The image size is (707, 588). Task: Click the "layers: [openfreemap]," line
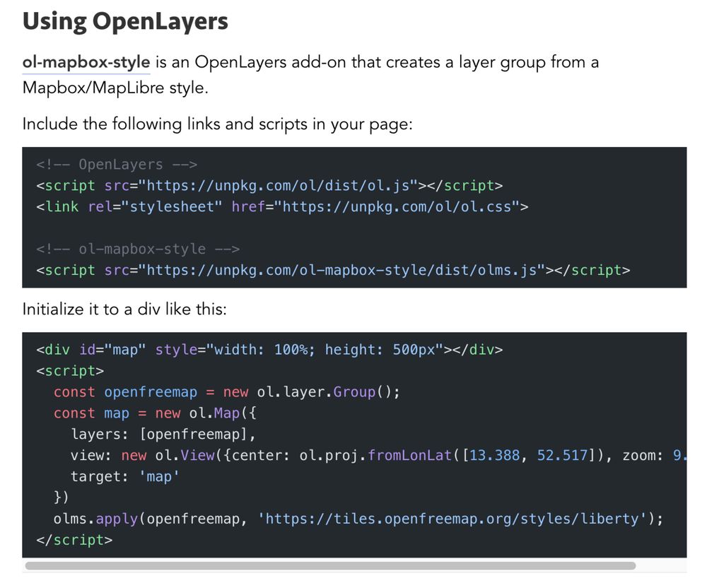pos(163,434)
